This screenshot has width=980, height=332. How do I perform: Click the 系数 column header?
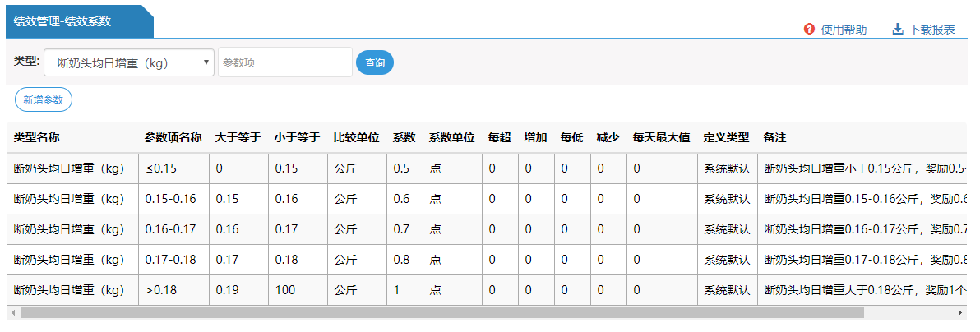(x=404, y=137)
